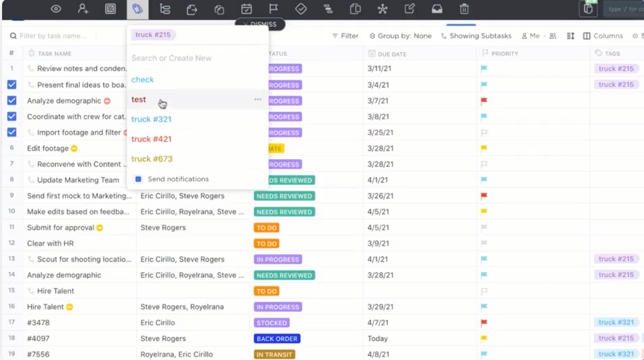Click the blue priority flag for Review notes row
The image size is (644, 360).
484,68
